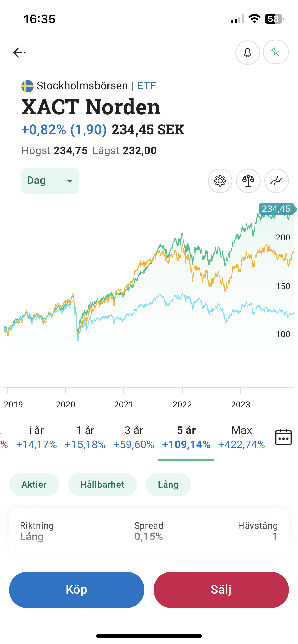Switch to the 3 år period

[134, 437]
